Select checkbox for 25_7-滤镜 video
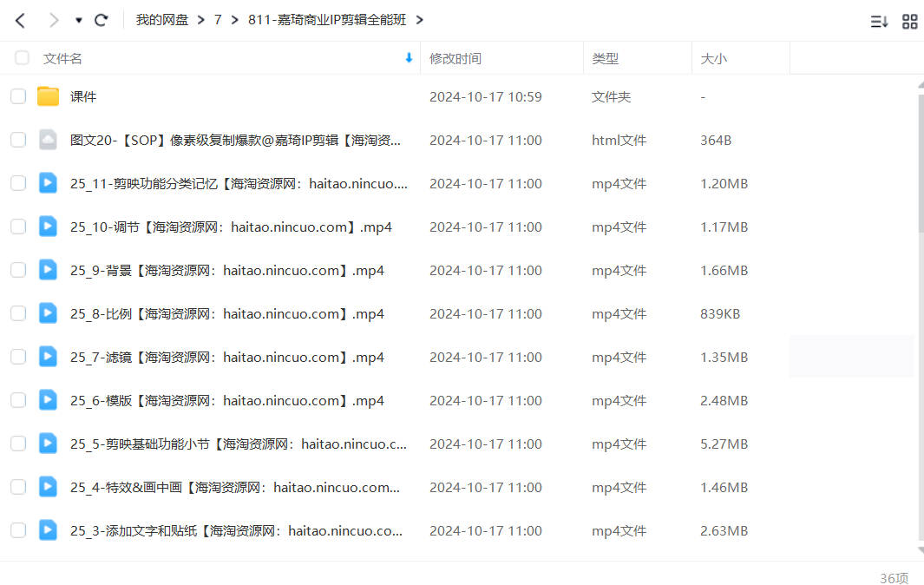 [18, 357]
